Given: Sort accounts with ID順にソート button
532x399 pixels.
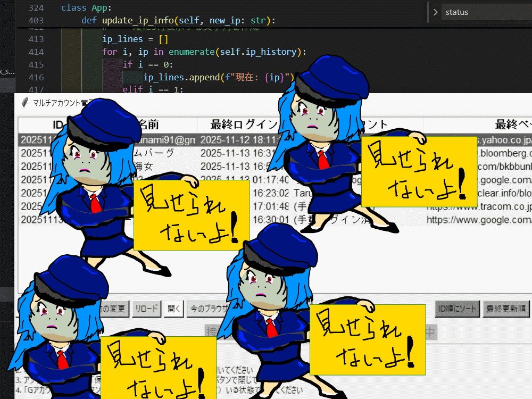Looking at the screenshot, I should coord(457,309).
